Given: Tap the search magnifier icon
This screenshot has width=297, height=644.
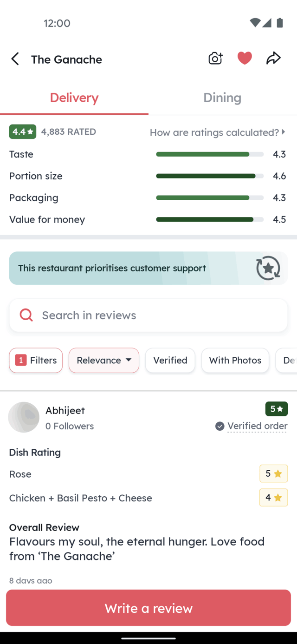Looking at the screenshot, I should tap(26, 315).
